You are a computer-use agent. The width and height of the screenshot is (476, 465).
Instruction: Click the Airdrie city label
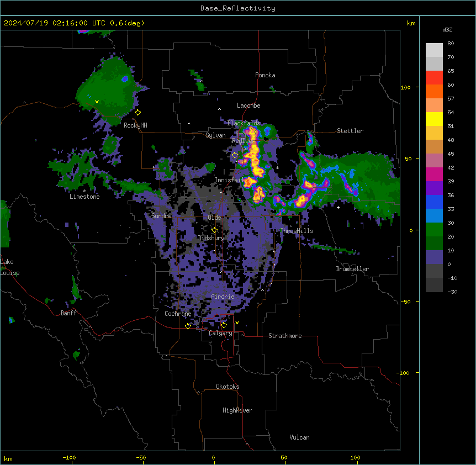coord(223,297)
